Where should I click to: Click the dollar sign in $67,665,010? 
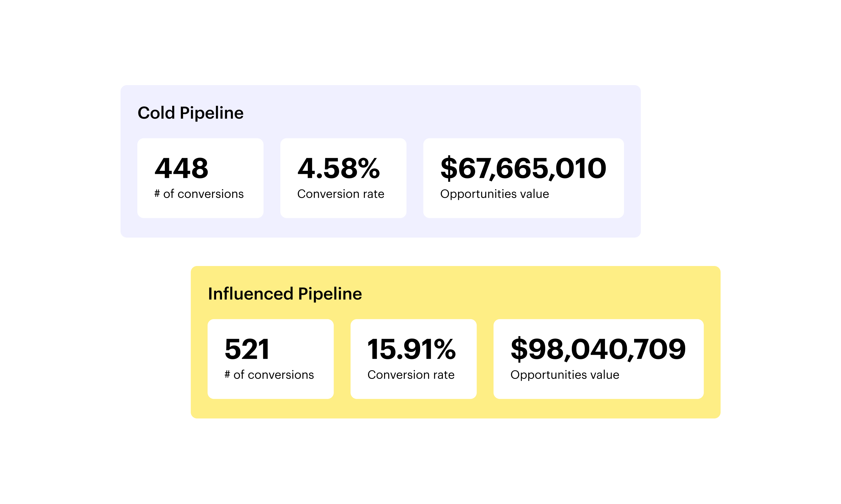(x=449, y=169)
